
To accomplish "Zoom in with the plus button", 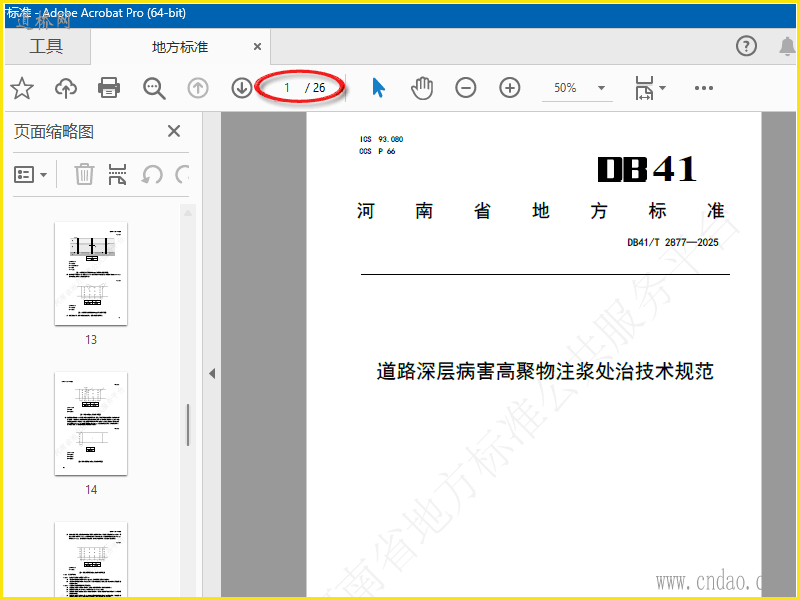I will (510, 88).
